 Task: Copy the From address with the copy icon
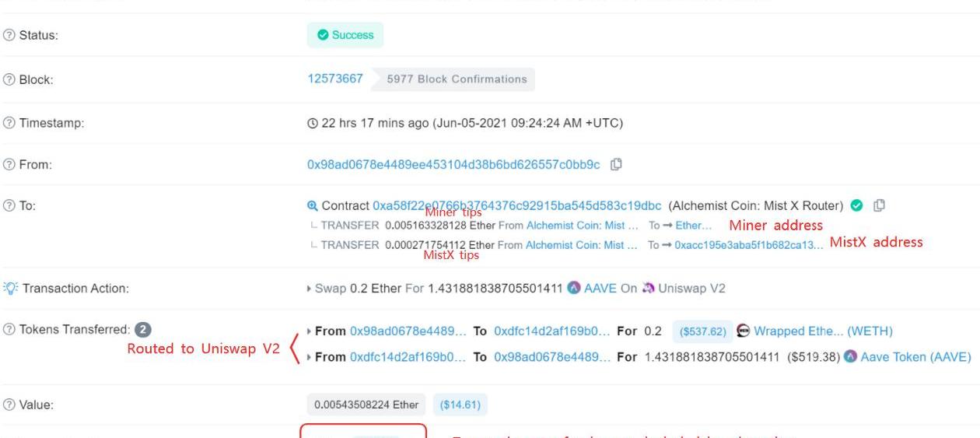tap(617, 164)
